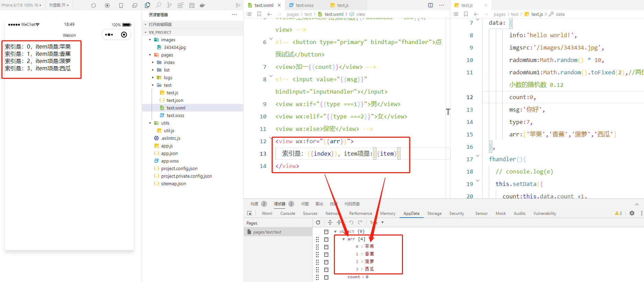The height and width of the screenshot is (282, 644).
Task: Toggle the checkbox beside item 2 菠萝
Action: 326,262
